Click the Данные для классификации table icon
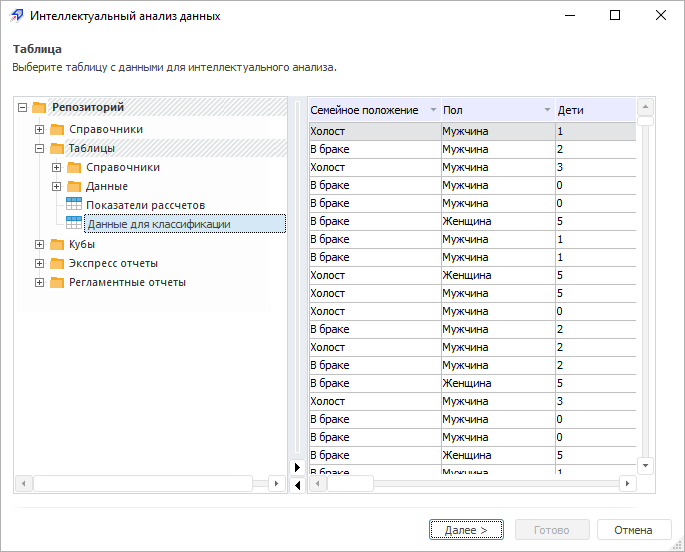This screenshot has height=552, width=685. 74,224
